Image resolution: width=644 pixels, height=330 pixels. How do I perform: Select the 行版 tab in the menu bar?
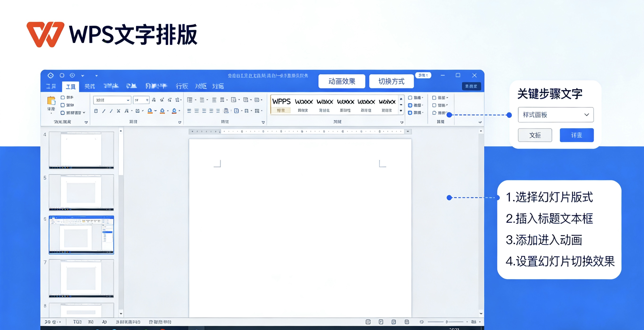point(182,86)
